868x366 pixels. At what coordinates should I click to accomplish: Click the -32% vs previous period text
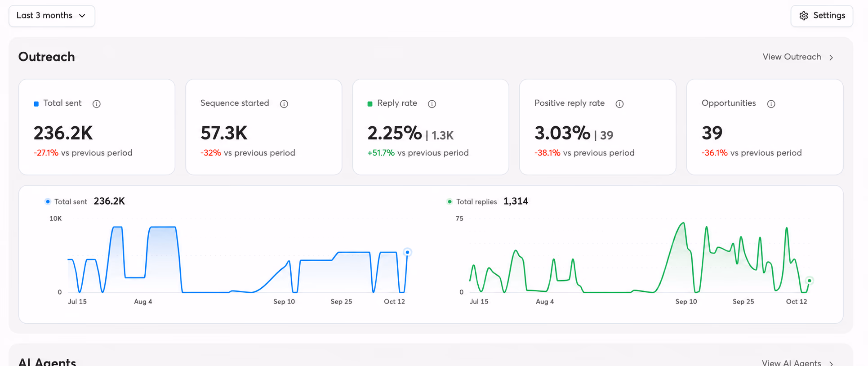[248, 153]
